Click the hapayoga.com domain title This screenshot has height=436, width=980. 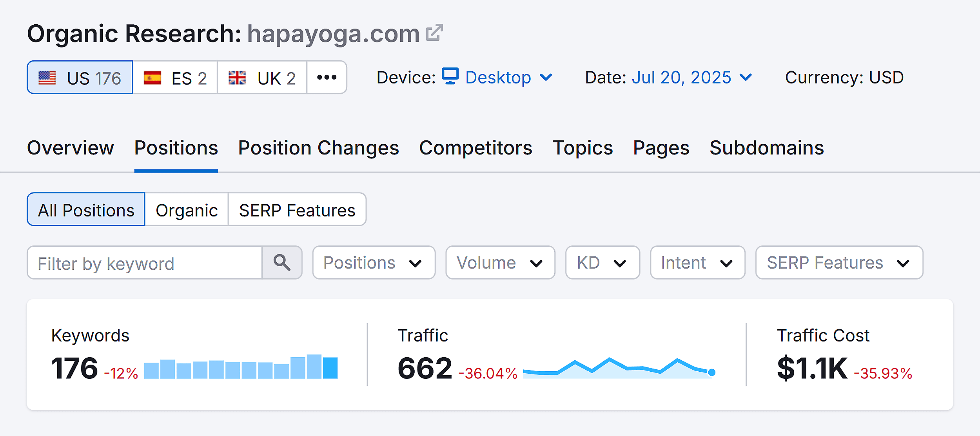(333, 34)
